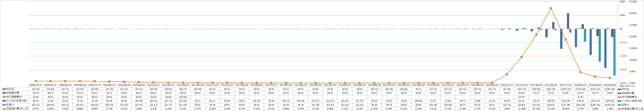Click the 18.69% ratio cell
This screenshot has height=111, width=644.
[566, 109]
